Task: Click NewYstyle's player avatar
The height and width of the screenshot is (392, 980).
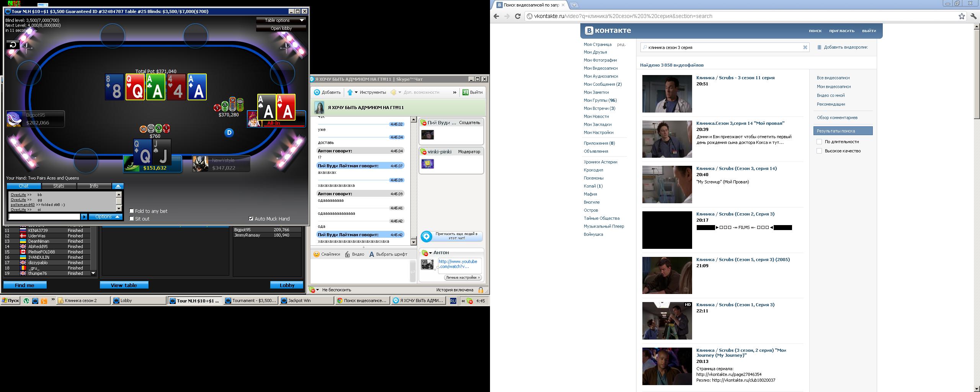Action: [200, 164]
